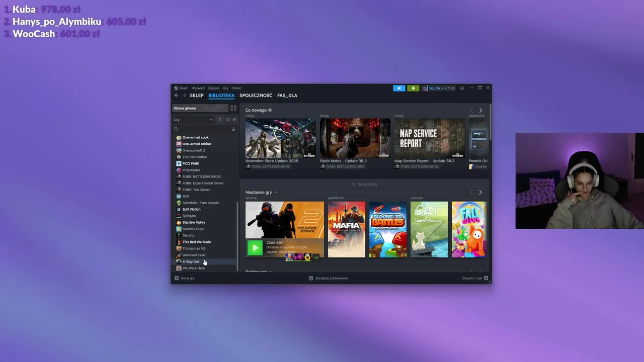This screenshot has width=644, height=362.
Task: Switch to Big Picture mode icon
Action: (x=462, y=88)
